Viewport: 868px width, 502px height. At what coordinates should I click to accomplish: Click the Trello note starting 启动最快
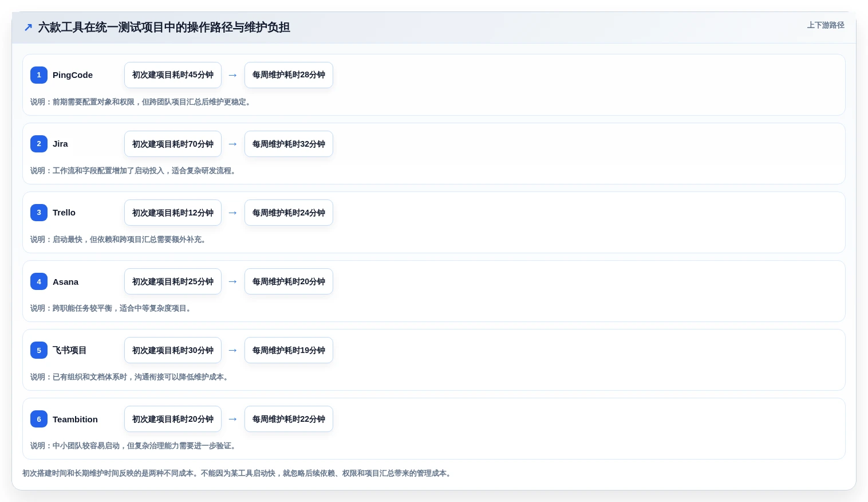(120, 240)
